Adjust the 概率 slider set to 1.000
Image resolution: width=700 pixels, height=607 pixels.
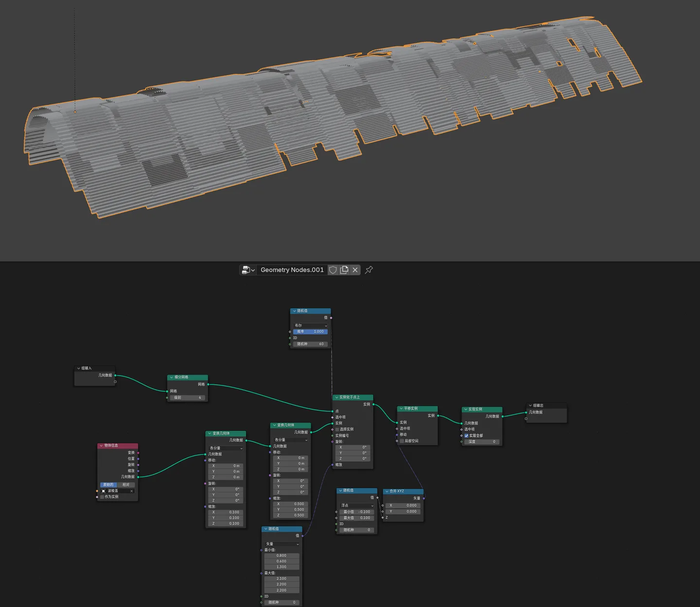(311, 331)
